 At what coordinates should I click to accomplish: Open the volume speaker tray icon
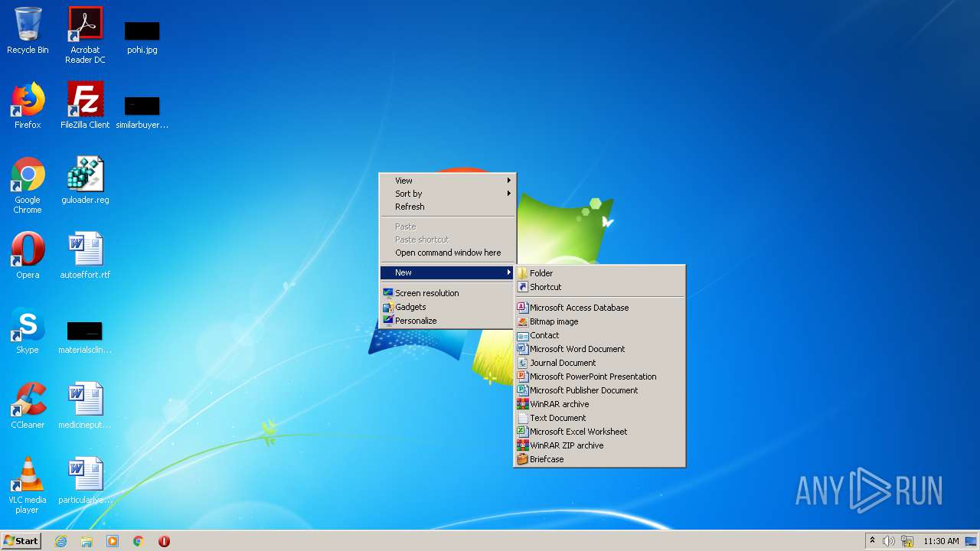click(x=889, y=541)
